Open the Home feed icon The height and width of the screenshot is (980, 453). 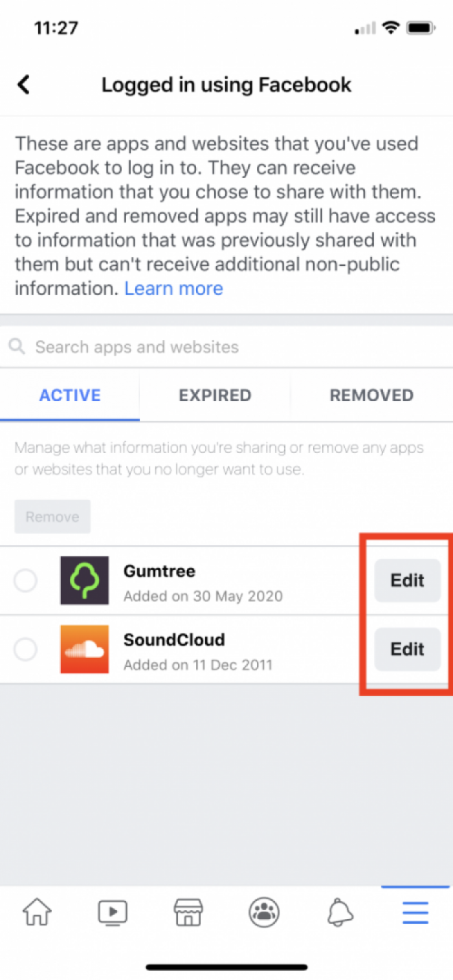[37, 911]
